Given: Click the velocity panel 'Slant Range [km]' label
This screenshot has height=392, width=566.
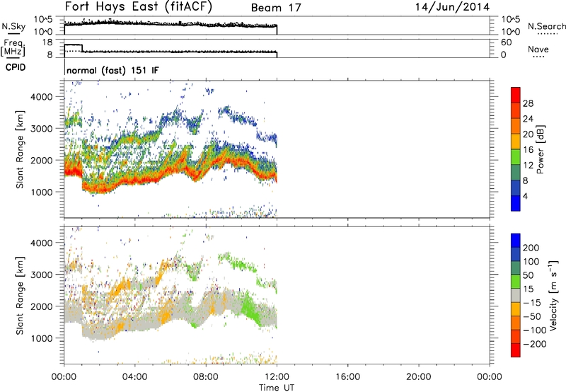Looking at the screenshot, I should [x=20, y=295].
